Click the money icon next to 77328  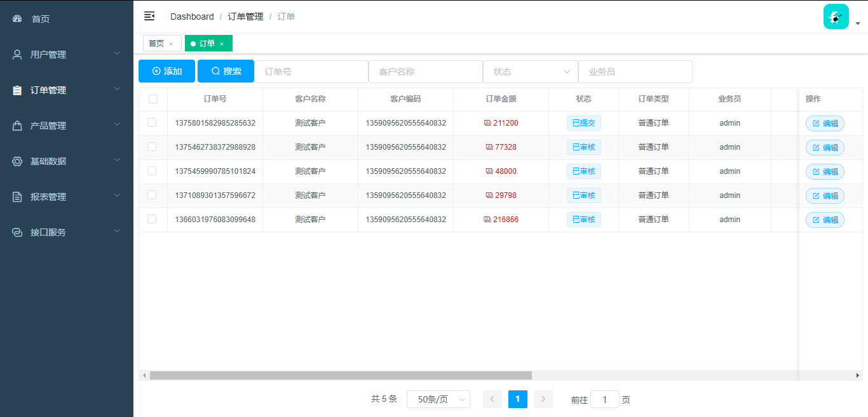pos(489,147)
